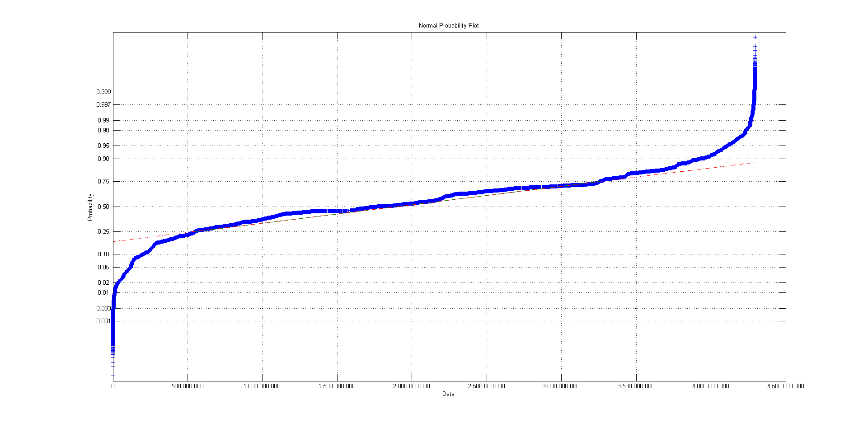The image size is (868, 428).
Task: Click the 3.500.000.000 x-axis tick label
Action: pos(636,386)
